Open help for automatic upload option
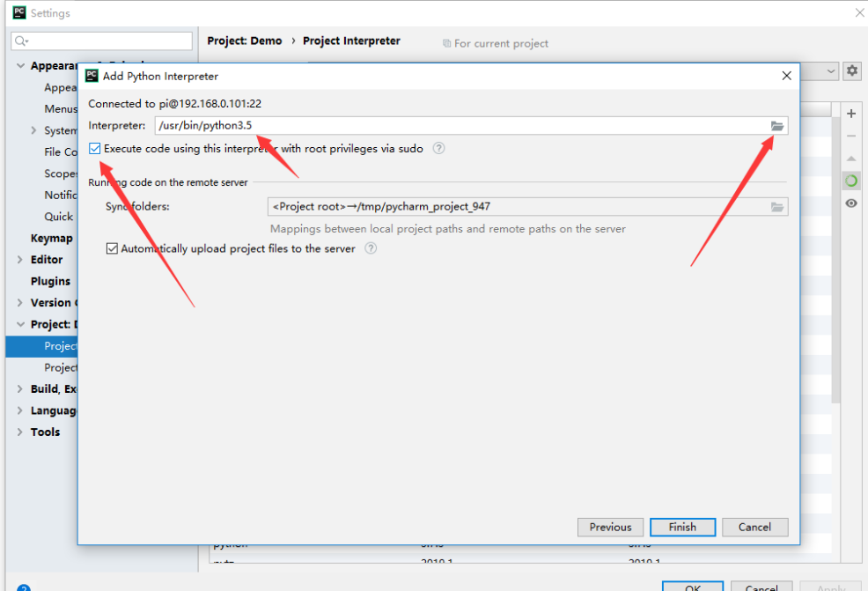 click(x=371, y=248)
